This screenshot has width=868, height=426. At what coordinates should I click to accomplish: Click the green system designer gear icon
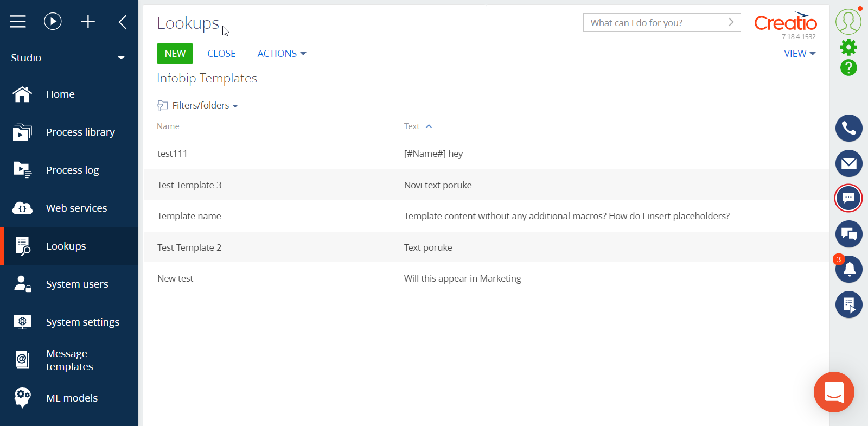pos(848,48)
